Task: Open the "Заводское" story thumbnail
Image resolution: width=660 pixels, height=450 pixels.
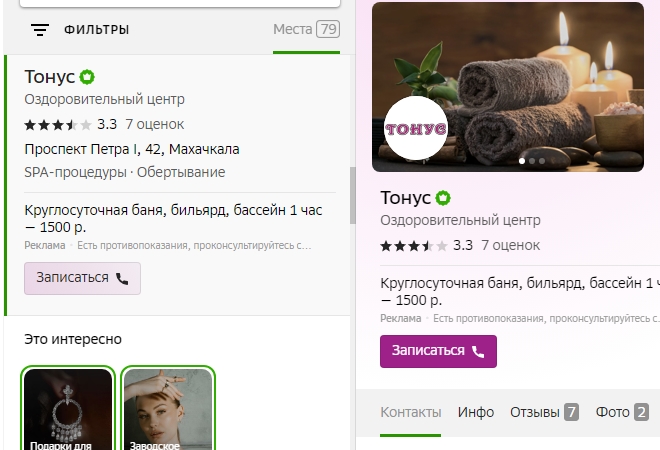Action: coord(168,409)
